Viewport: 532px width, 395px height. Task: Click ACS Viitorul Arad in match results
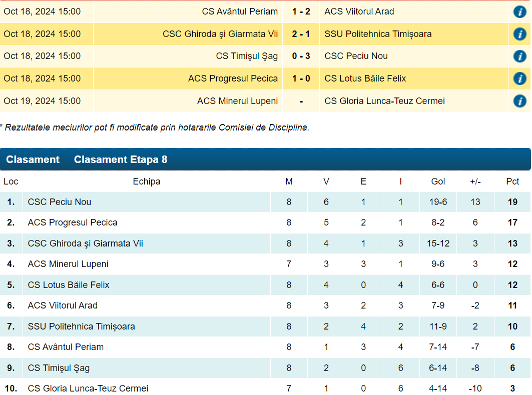[x=359, y=11]
